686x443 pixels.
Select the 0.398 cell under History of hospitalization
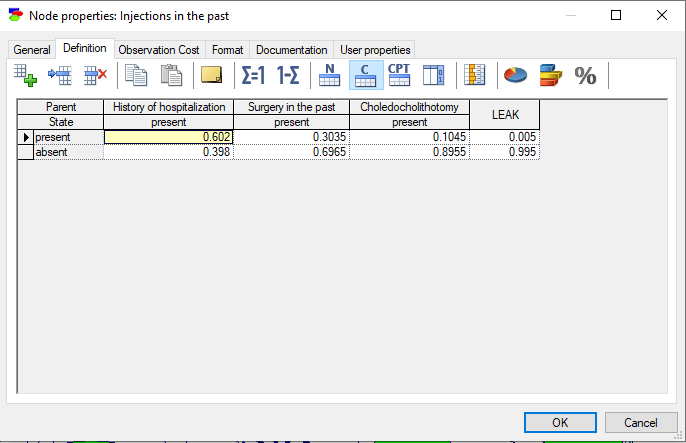pyautogui.click(x=168, y=152)
